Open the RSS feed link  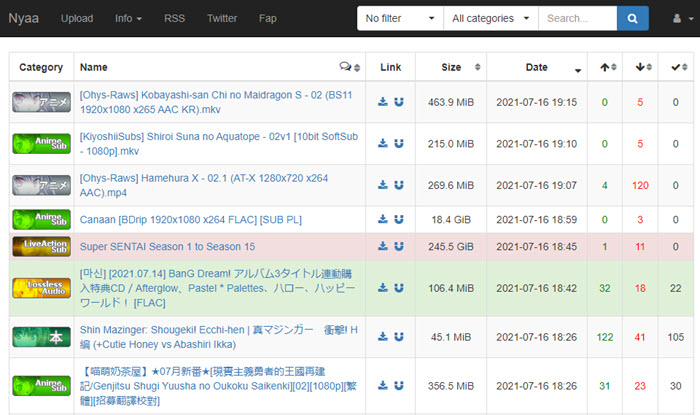tap(174, 18)
